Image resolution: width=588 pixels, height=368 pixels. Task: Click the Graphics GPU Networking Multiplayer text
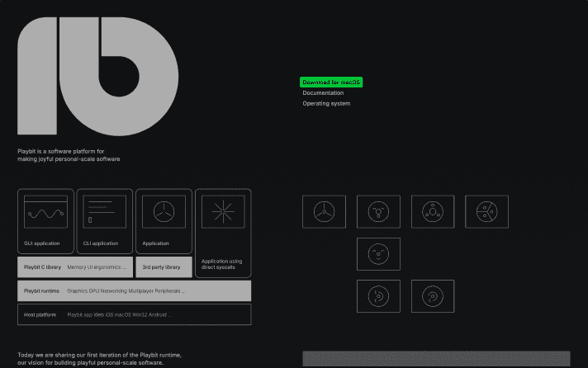click(x=126, y=290)
